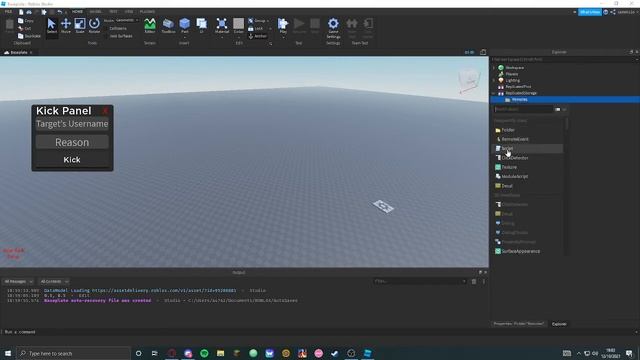
Task: Switch to the HOME ribbon tab
Action: click(77, 12)
